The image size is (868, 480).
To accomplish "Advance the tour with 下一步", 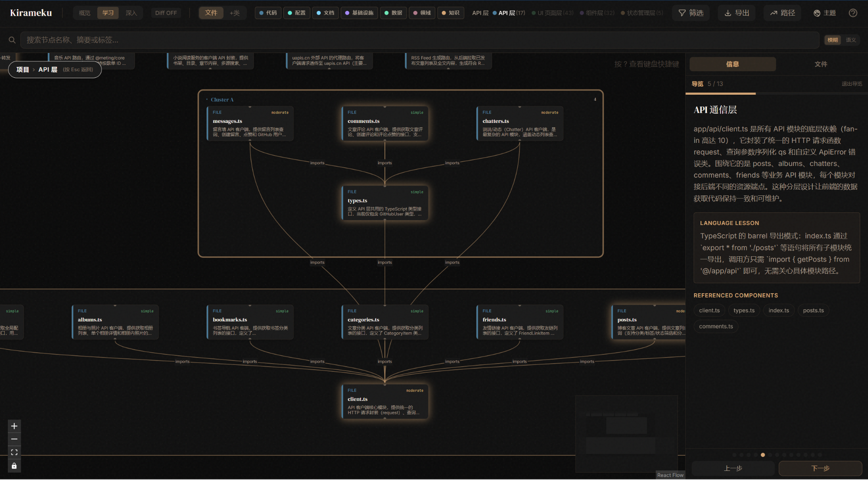I will click(x=820, y=468).
